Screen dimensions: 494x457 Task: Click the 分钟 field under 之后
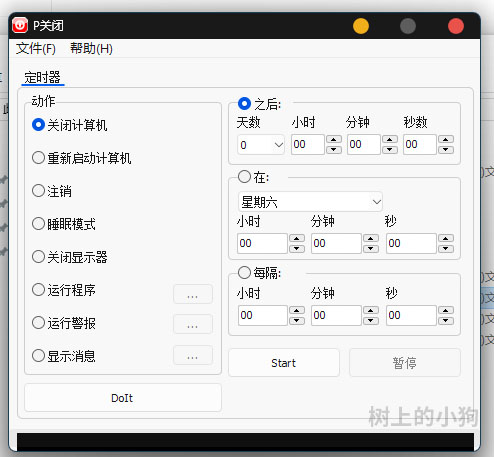coord(363,144)
